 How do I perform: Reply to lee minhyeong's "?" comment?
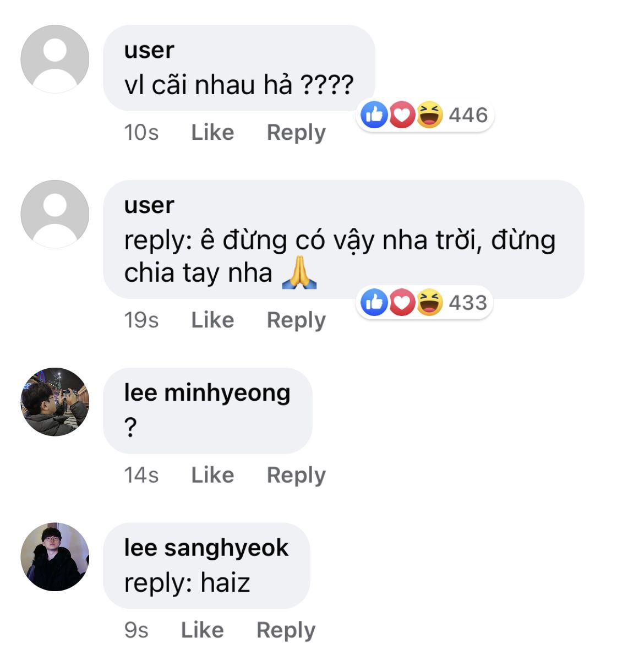[x=296, y=476]
